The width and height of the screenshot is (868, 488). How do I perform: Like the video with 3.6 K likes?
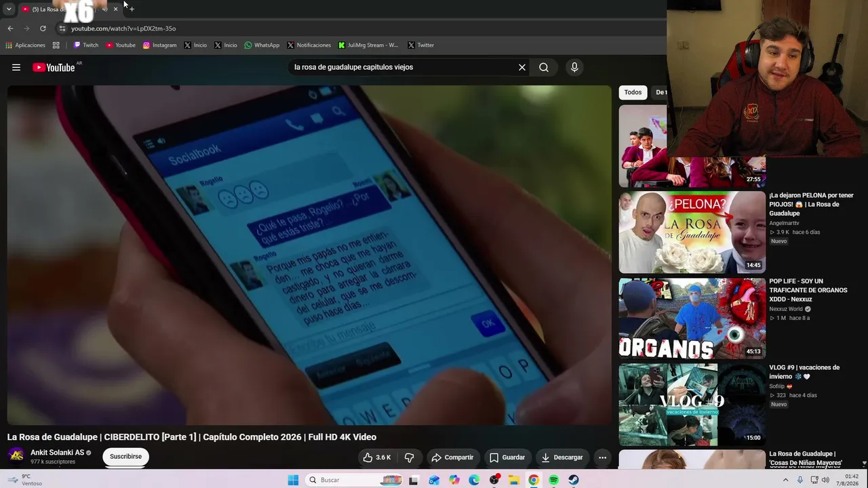coord(377,457)
